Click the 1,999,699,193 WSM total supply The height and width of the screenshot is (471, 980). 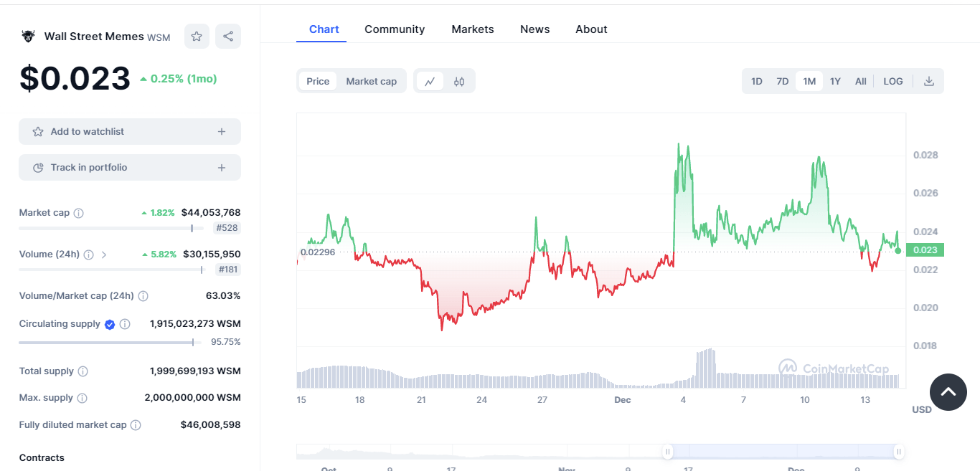195,371
